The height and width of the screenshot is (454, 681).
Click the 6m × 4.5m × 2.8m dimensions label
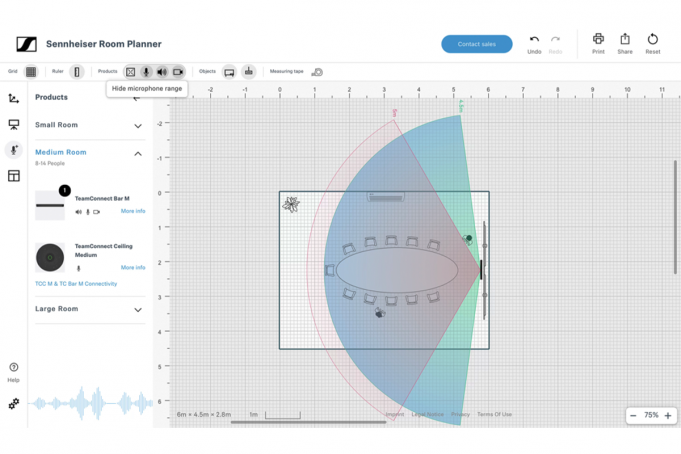(x=204, y=414)
